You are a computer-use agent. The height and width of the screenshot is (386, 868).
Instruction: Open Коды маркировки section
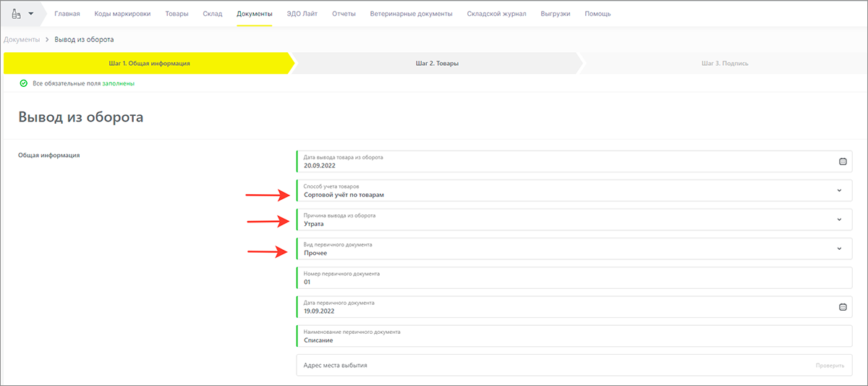pos(122,14)
